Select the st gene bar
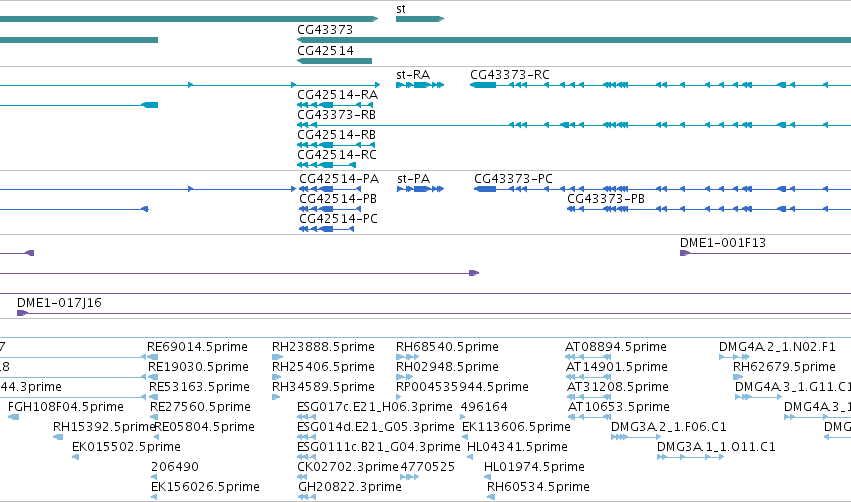This screenshot has height=502, width=851. [x=420, y=19]
